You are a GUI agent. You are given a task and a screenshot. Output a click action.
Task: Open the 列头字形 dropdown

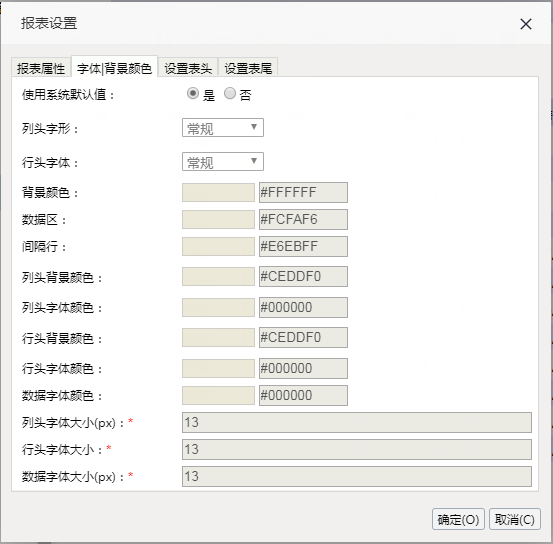[x=223, y=127]
